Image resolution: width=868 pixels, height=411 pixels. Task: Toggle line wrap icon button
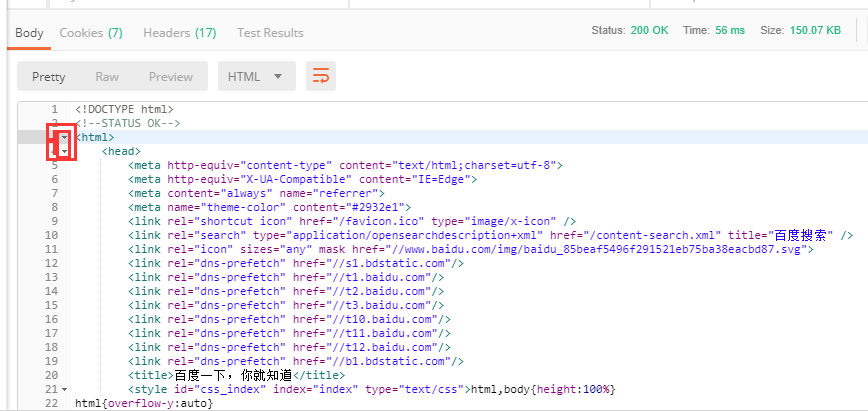tap(321, 76)
